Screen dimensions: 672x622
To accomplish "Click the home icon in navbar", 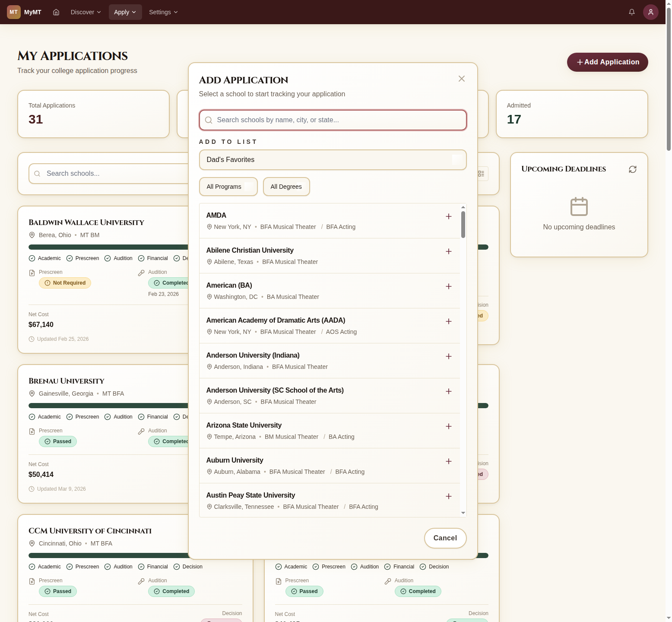I will [x=56, y=12].
